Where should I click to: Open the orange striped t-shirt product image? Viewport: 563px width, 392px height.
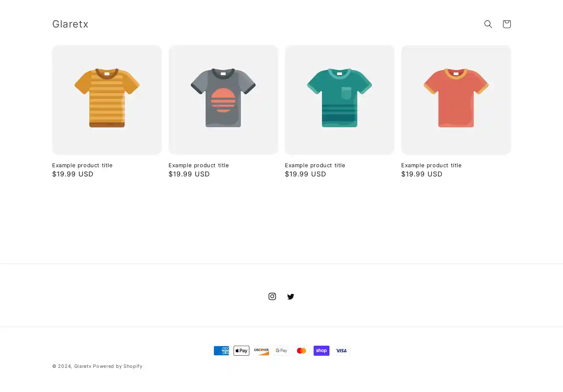(x=107, y=100)
